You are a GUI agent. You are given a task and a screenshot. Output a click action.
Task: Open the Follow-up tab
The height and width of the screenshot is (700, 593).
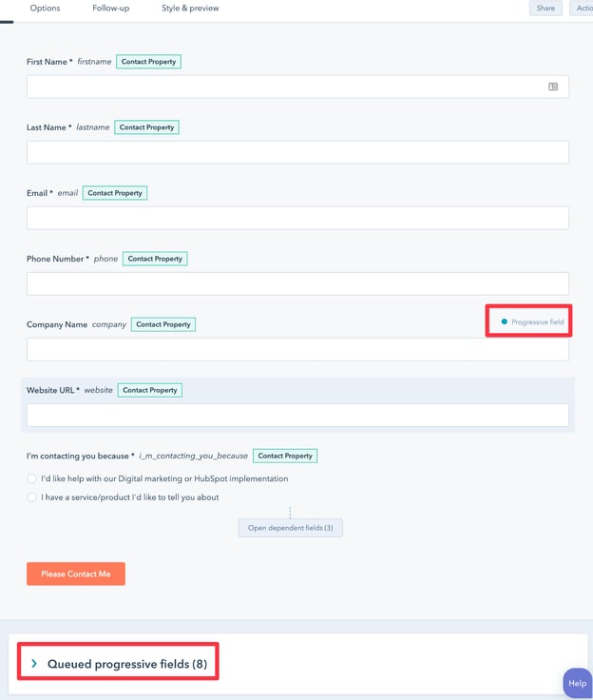[x=110, y=9]
